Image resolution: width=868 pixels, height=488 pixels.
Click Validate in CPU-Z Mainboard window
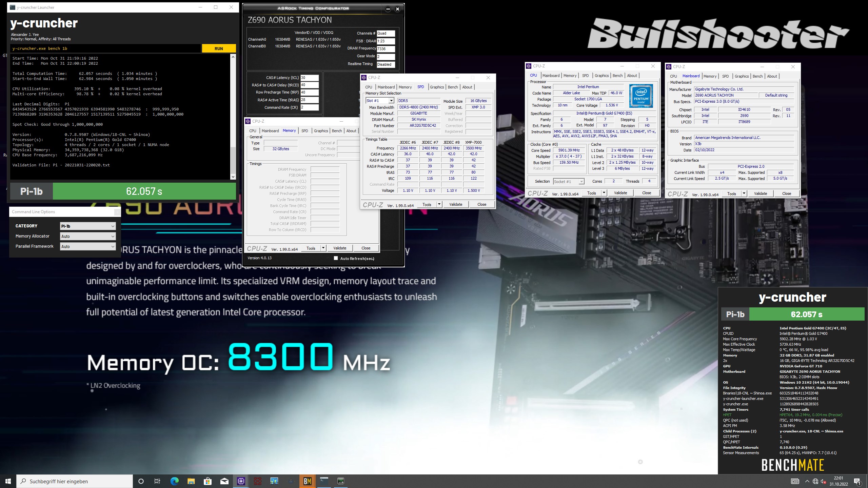760,194
